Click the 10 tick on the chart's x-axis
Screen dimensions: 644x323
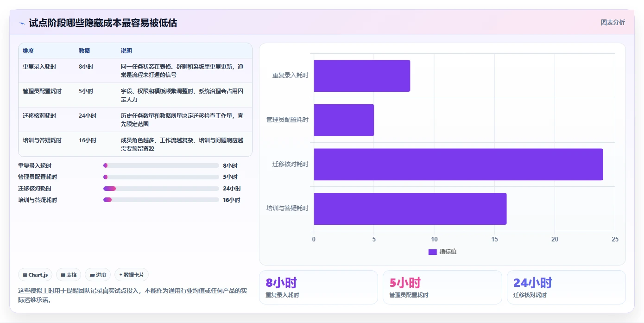point(434,240)
